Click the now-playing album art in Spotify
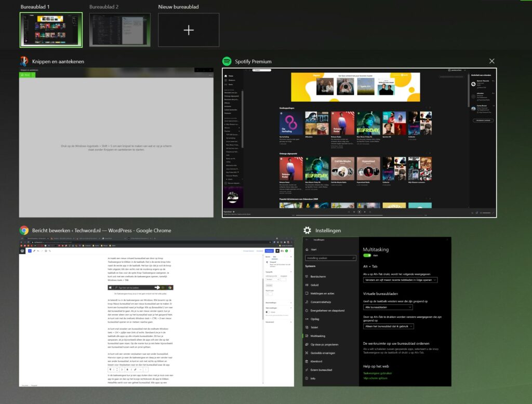The height and width of the screenshot is (404, 532). coord(233,197)
